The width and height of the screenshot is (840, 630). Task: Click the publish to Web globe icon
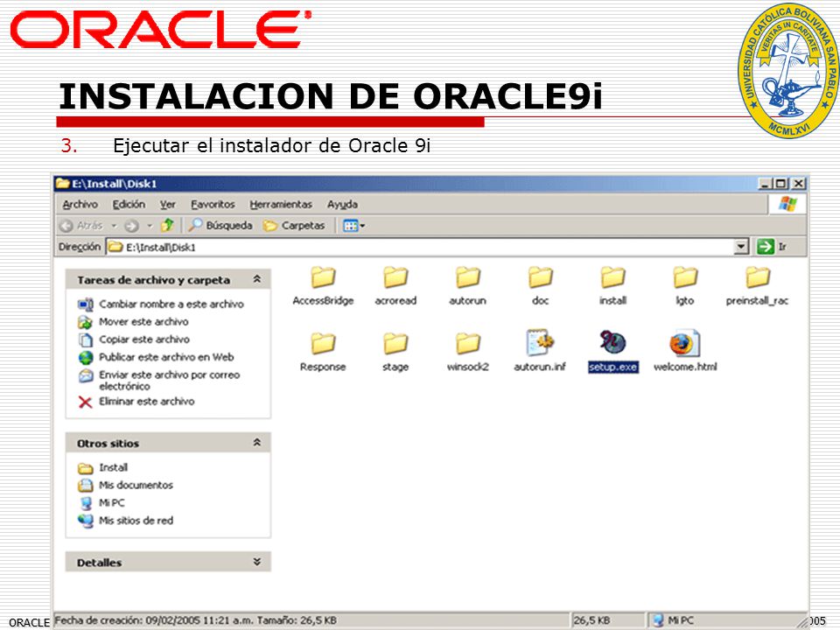[85, 357]
